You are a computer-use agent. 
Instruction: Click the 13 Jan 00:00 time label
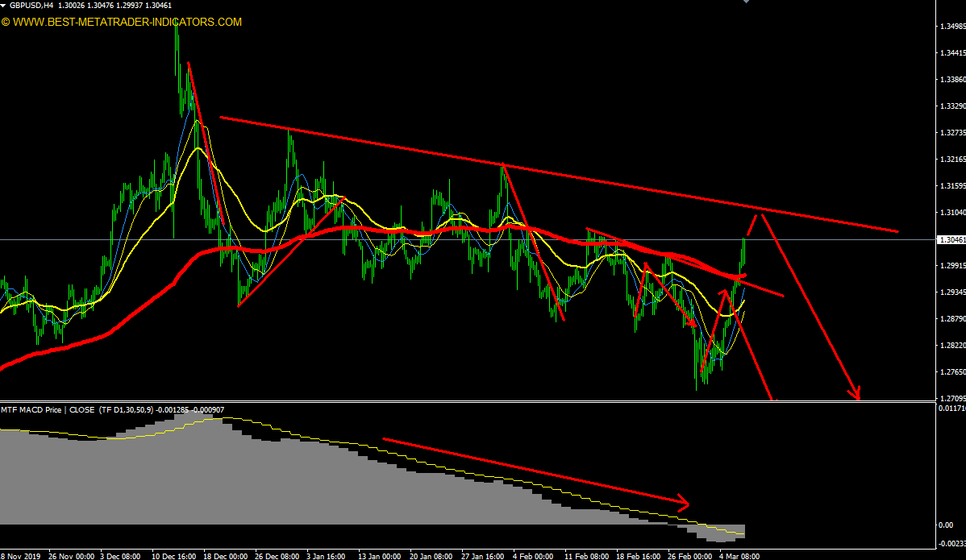(377, 556)
